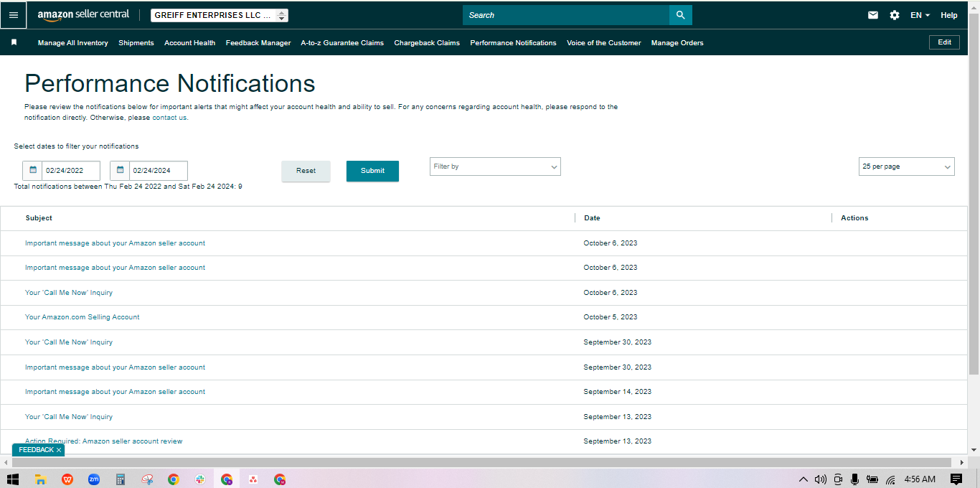Image resolution: width=980 pixels, height=488 pixels.
Task: Expand the Filter by dropdown
Action: click(495, 166)
